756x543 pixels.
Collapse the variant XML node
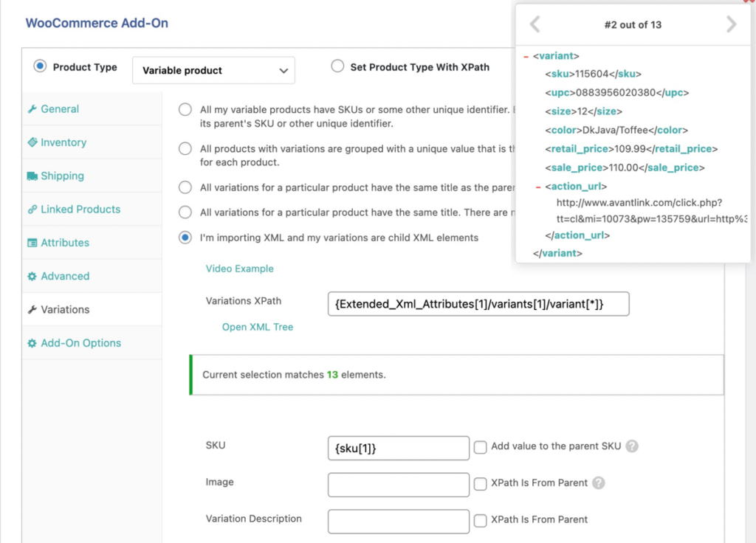click(x=526, y=56)
